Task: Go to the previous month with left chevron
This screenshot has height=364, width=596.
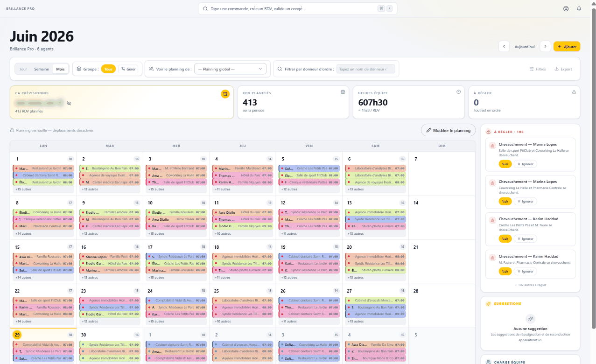Action: 504,47
